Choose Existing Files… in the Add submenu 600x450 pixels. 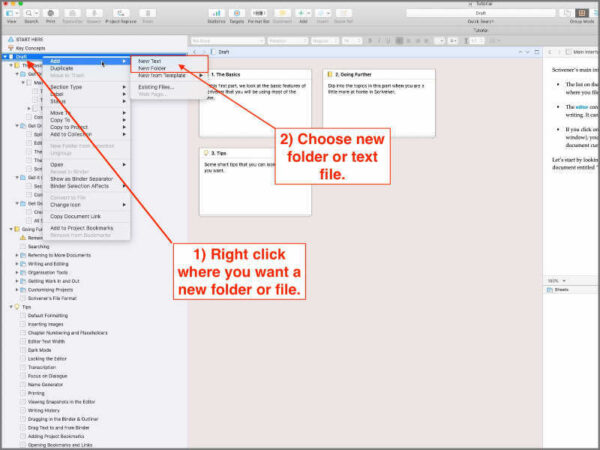[156, 87]
